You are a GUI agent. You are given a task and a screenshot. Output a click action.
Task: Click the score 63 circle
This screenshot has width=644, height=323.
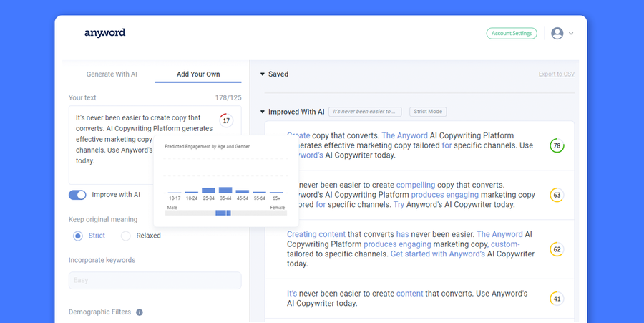[x=557, y=195]
